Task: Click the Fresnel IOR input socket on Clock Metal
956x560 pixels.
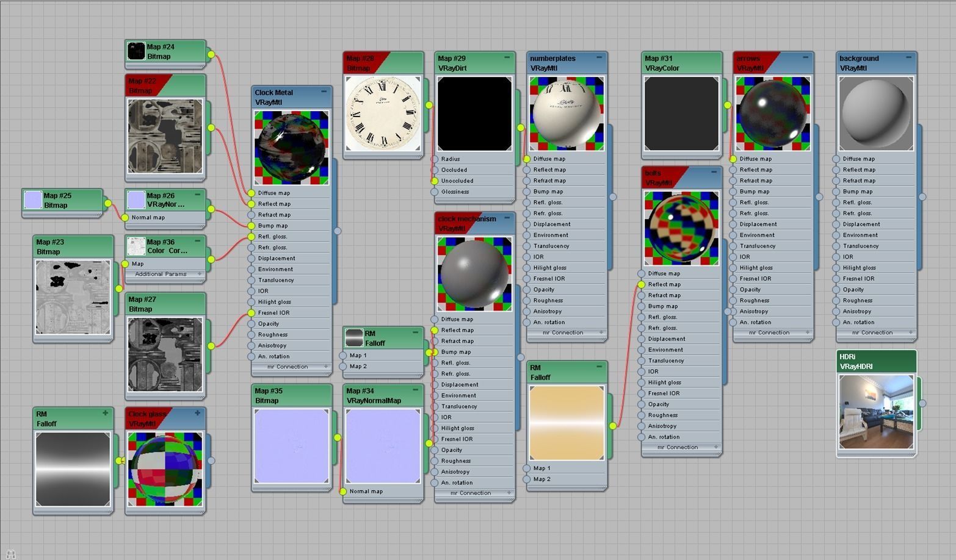Action: tap(252, 313)
